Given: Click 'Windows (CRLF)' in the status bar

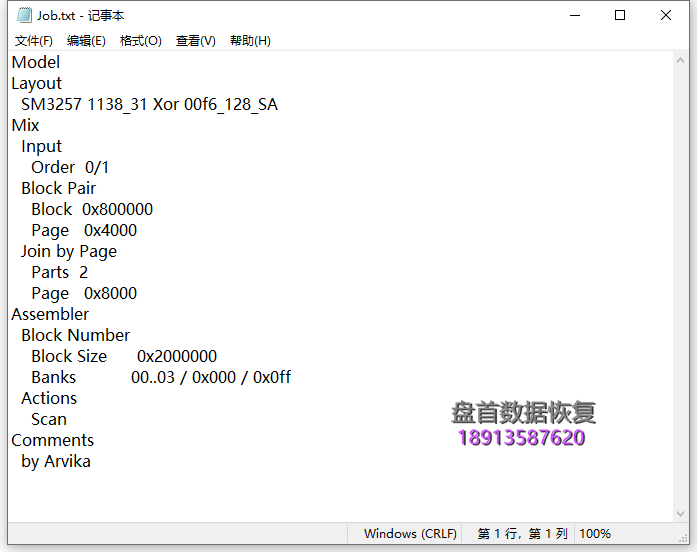Looking at the screenshot, I should [x=410, y=533].
